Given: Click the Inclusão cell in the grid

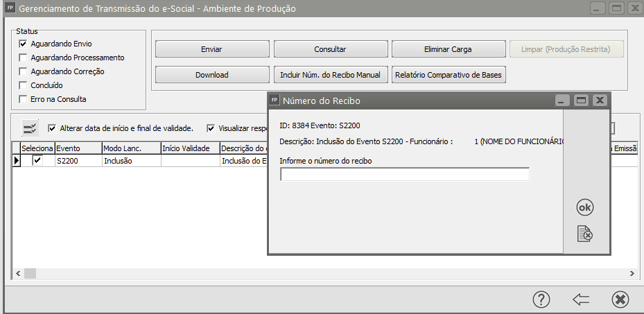Looking at the screenshot, I should click(132, 161).
